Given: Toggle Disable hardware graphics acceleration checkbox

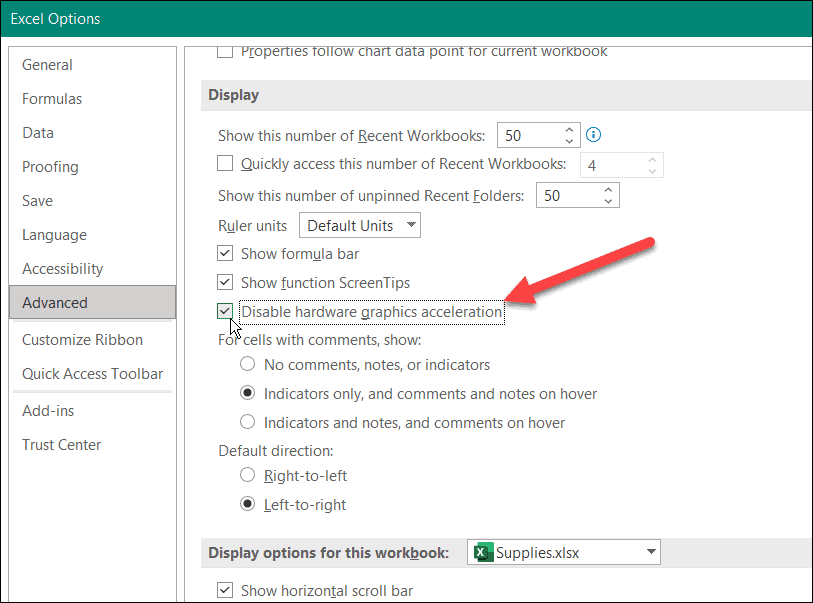Looking at the screenshot, I should (226, 312).
